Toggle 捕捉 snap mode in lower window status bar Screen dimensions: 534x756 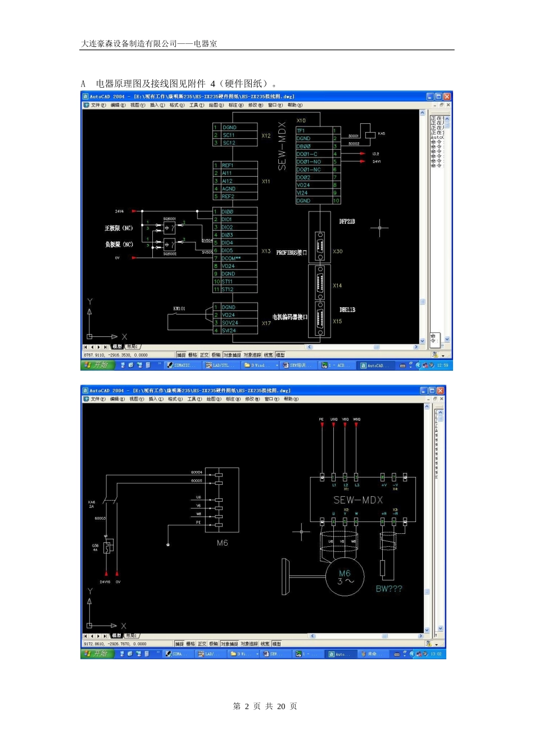click(x=179, y=643)
